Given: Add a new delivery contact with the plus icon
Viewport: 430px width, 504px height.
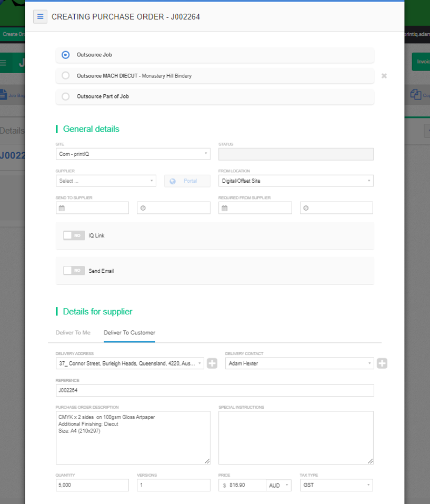Looking at the screenshot, I should click(382, 363).
